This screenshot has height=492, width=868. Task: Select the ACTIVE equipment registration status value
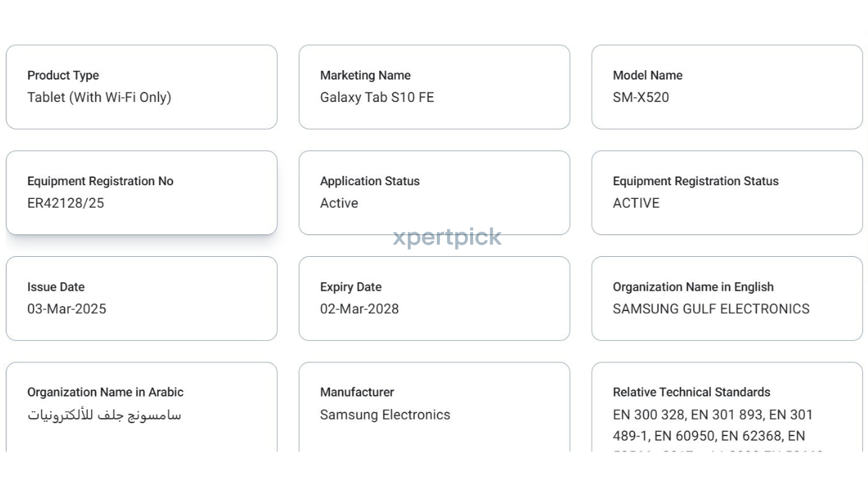click(636, 203)
